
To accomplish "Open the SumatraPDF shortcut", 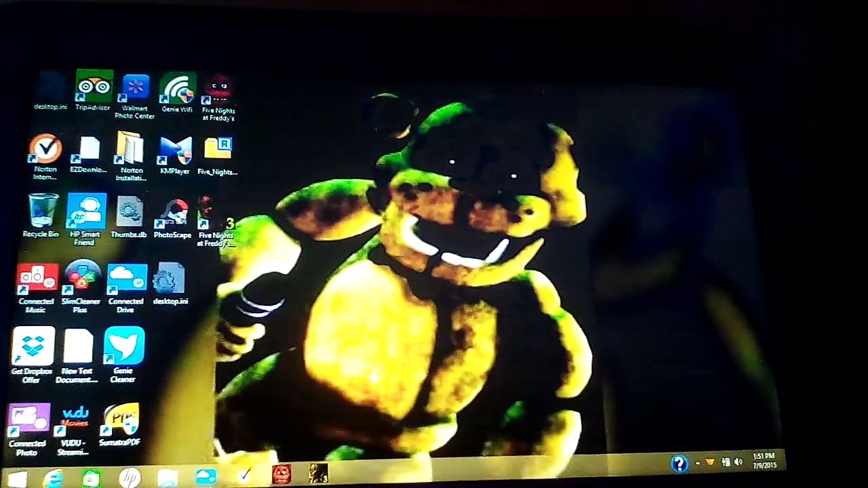I will (120, 426).
